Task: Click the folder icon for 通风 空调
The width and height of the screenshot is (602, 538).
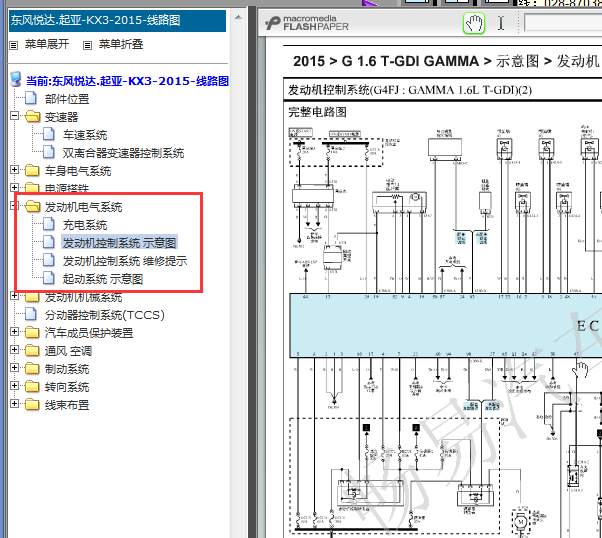Action: pos(33,350)
